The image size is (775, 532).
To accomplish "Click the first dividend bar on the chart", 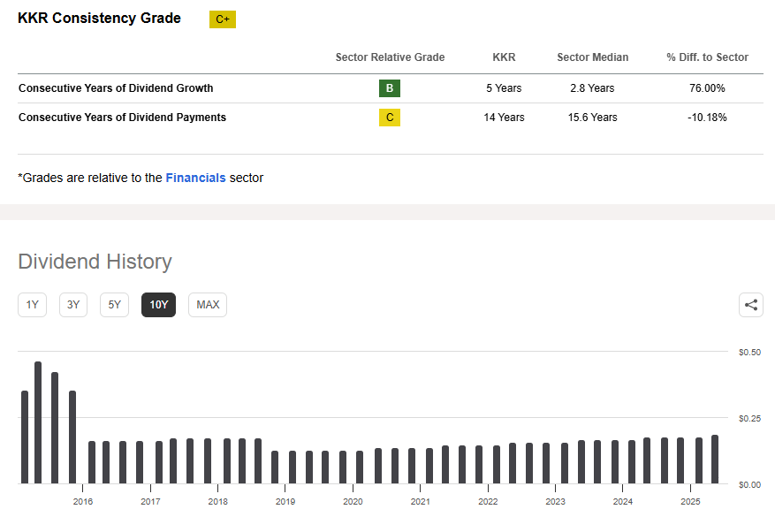I will coord(25,437).
